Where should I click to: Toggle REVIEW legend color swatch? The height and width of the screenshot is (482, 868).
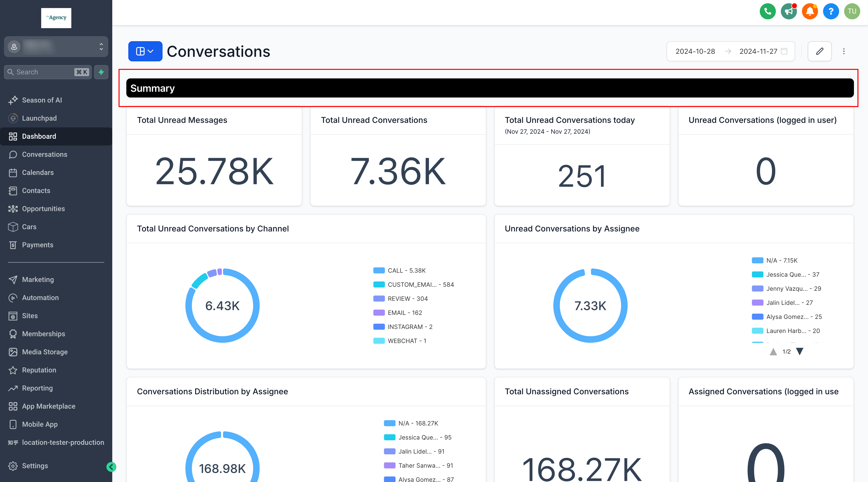379,299
